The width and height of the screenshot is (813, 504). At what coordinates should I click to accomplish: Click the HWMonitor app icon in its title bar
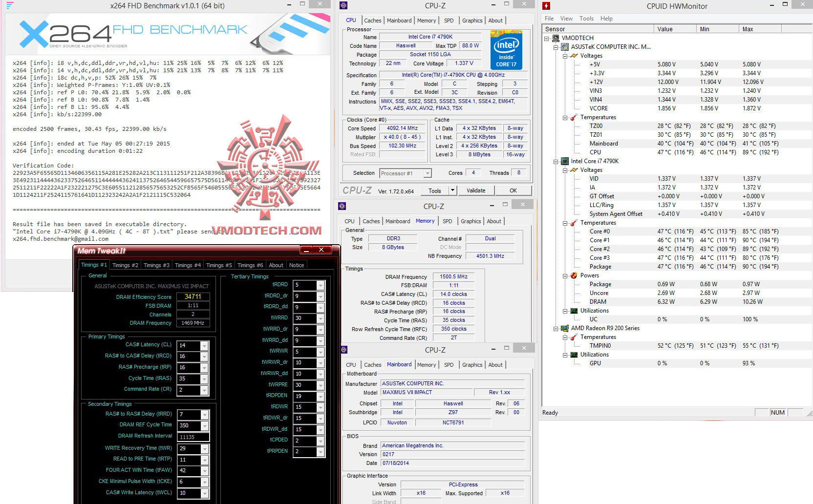click(x=546, y=6)
